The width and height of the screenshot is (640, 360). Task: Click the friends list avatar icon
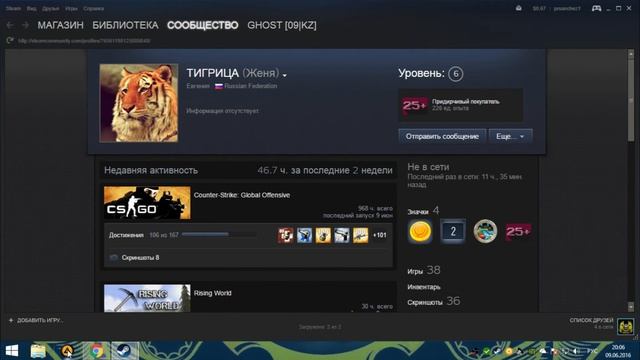tap(625, 326)
